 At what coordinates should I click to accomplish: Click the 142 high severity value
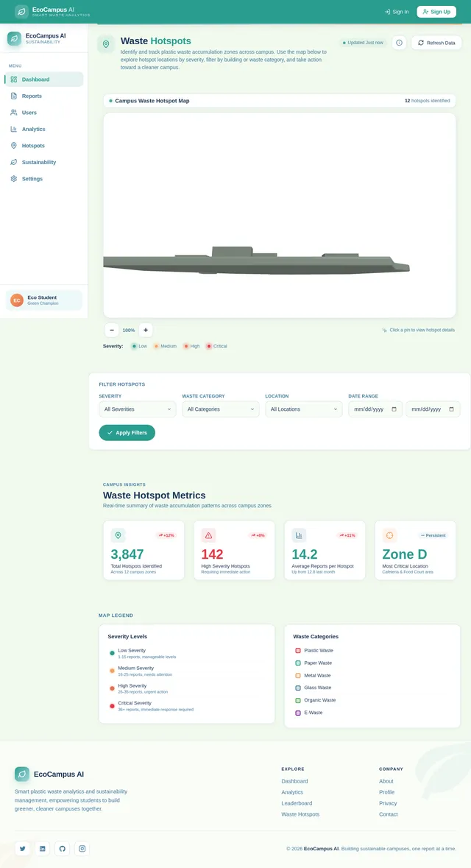coord(212,554)
